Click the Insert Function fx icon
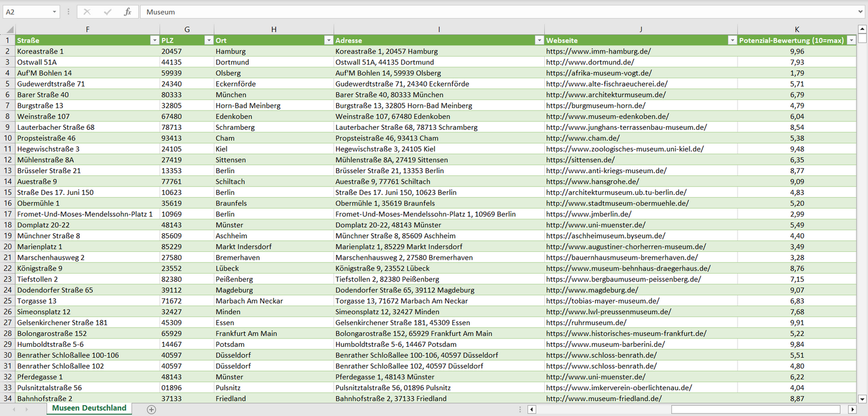Viewport: 868px width, 416px height. pos(127,12)
